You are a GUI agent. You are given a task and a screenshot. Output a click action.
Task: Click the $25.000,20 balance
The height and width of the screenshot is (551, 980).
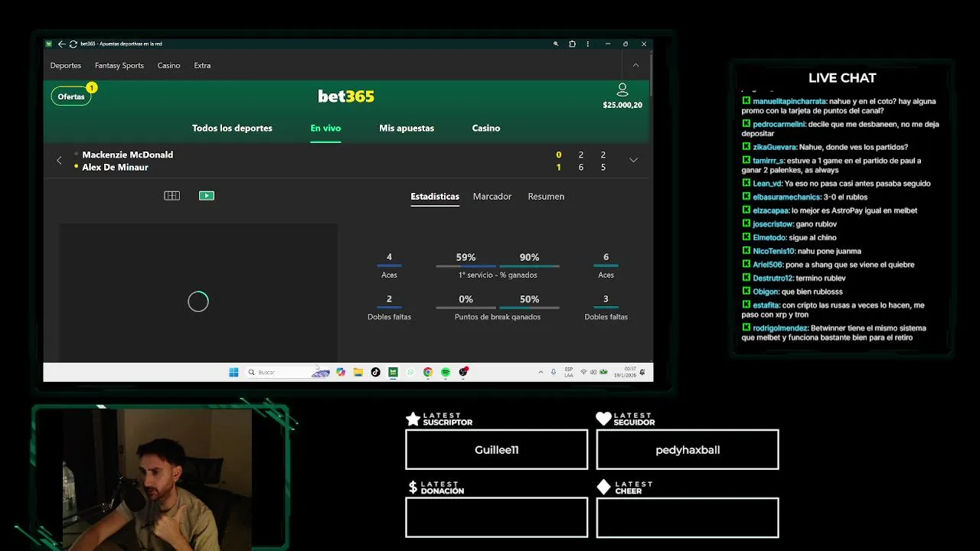[x=622, y=105]
